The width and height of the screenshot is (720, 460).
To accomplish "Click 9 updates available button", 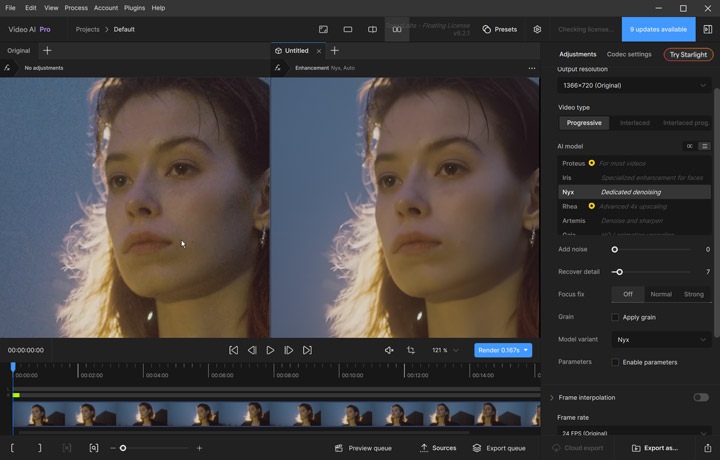I will point(658,29).
